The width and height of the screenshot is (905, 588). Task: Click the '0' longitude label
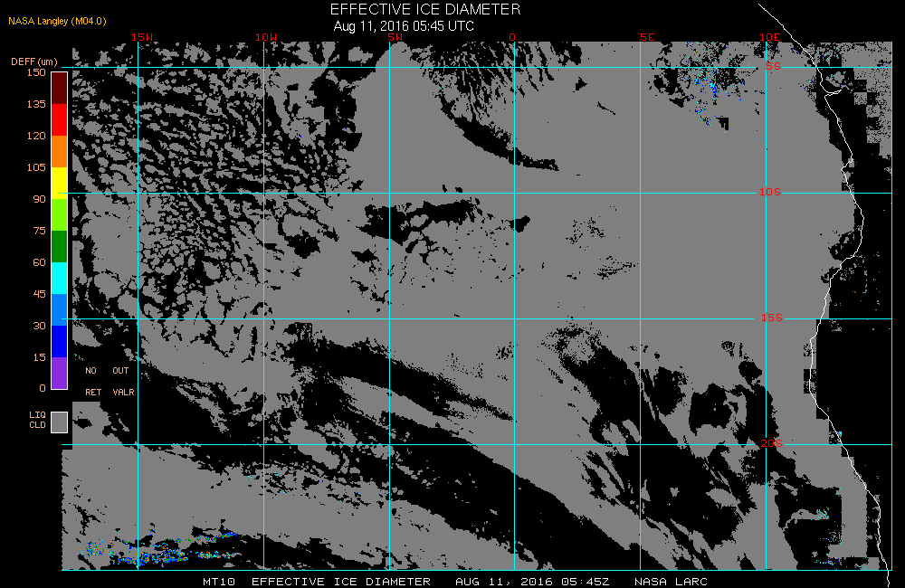pos(512,37)
